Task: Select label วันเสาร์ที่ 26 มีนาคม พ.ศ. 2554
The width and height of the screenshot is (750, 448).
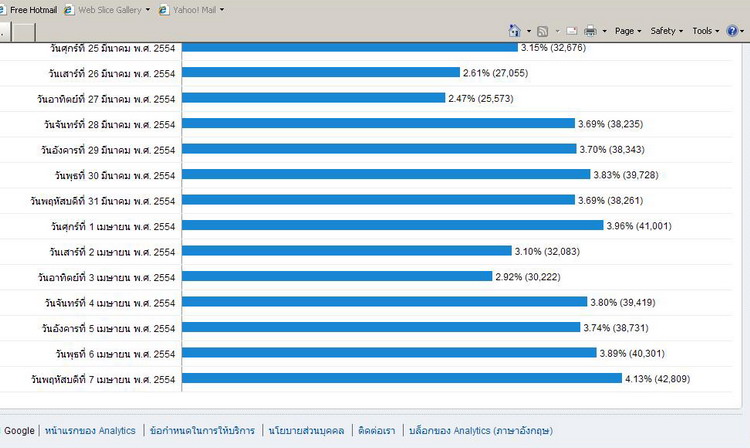Action: (112, 73)
